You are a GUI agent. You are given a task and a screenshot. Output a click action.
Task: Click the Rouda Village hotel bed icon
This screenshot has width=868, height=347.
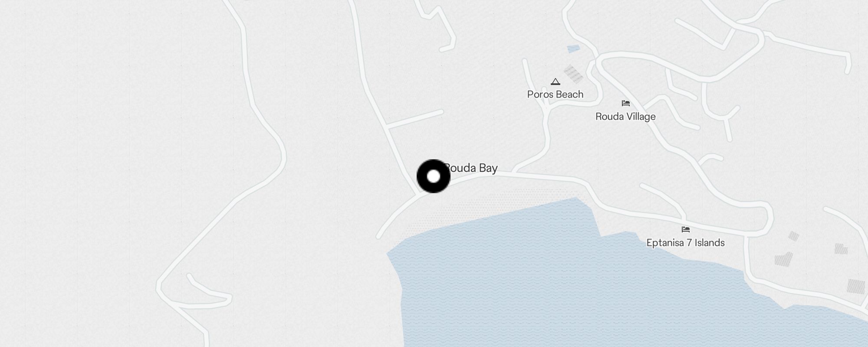pyautogui.click(x=625, y=103)
